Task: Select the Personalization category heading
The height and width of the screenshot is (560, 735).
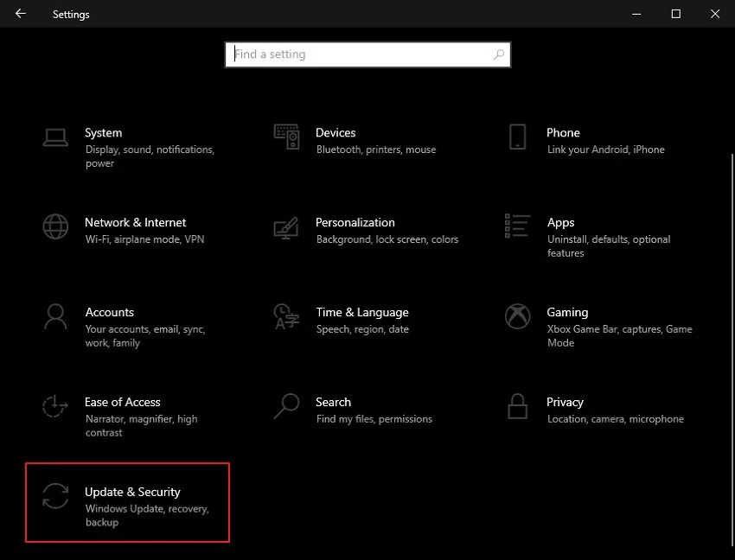Action: point(355,222)
